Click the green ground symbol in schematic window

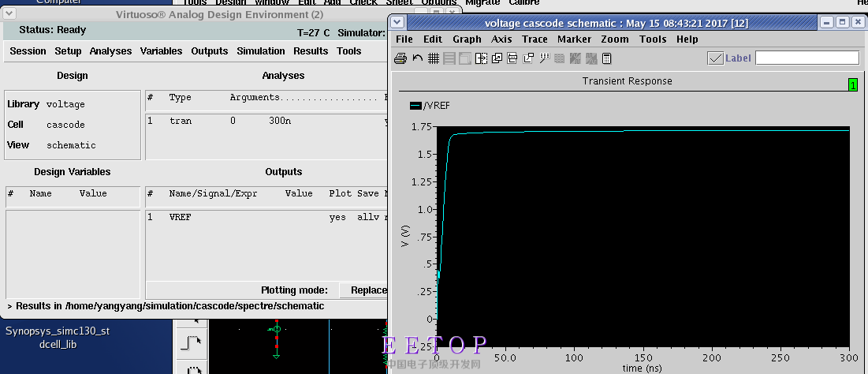point(277,355)
